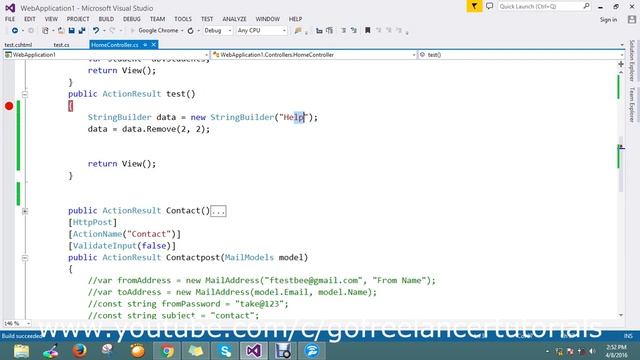640x360 pixels.
Task: Switch to the test.cshtml tab
Action: click(18, 45)
